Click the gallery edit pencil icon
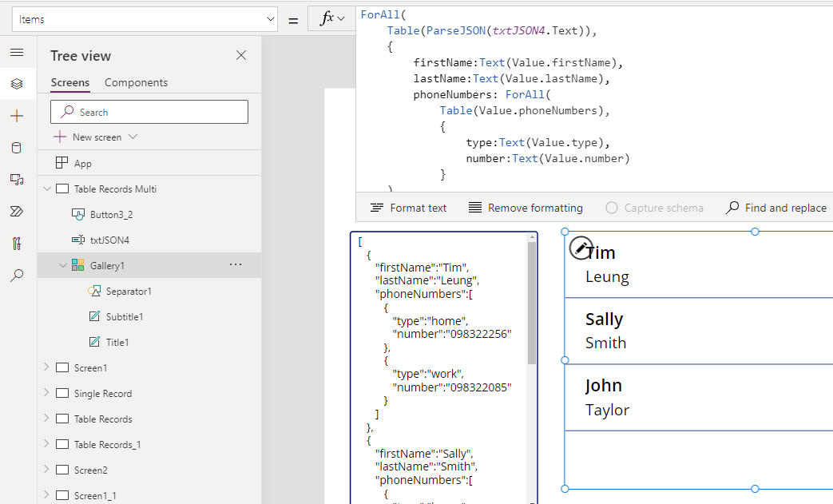The width and height of the screenshot is (833, 504). (x=581, y=248)
